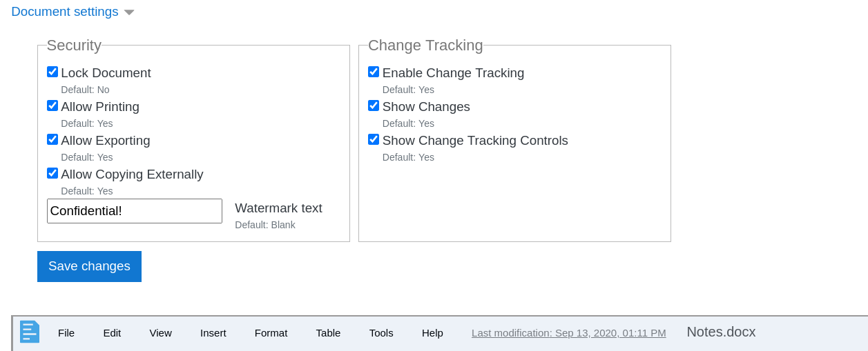868x351 pixels.
Task: Open the Format menu
Action: [x=271, y=332]
